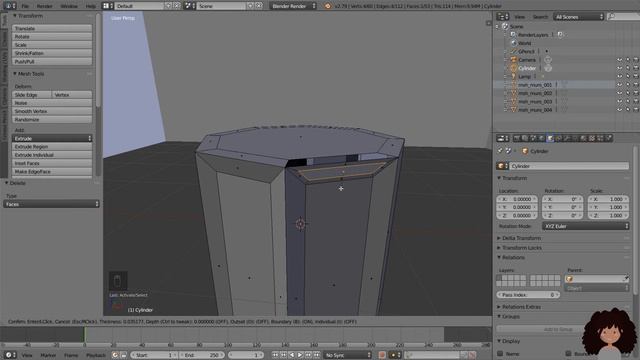640x360 pixels.
Task: Click the Extrude Region button
Action: 52,147
